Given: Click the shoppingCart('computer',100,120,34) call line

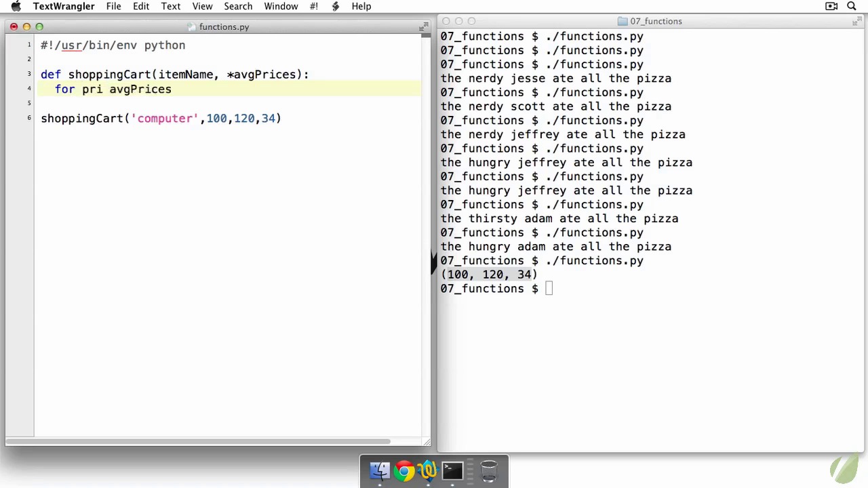Looking at the screenshot, I should pyautogui.click(x=161, y=119).
